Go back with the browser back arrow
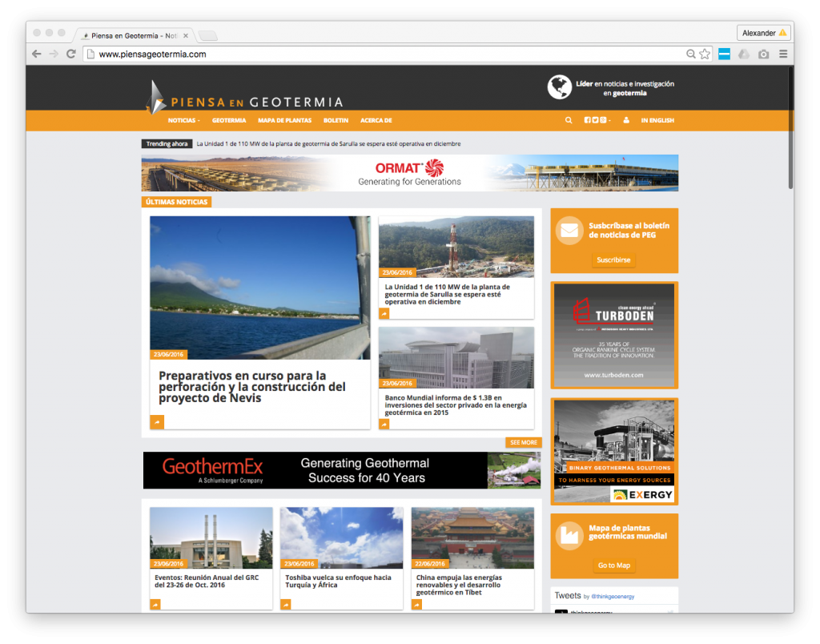This screenshot has height=644, width=820. click(x=37, y=54)
